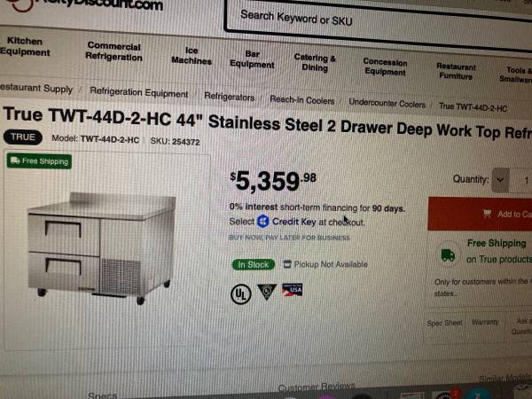Click the refrigerator product image
Screen dimensions: 532x399
[x=102, y=248]
